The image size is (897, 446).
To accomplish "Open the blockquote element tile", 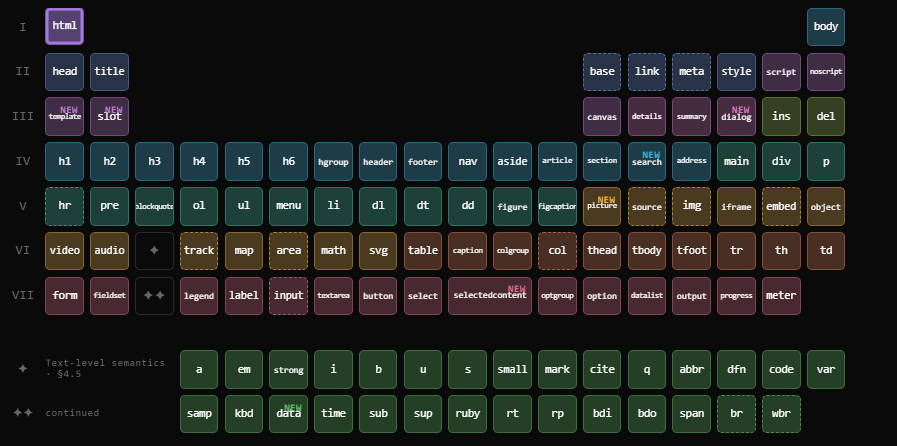I will click(x=154, y=206).
